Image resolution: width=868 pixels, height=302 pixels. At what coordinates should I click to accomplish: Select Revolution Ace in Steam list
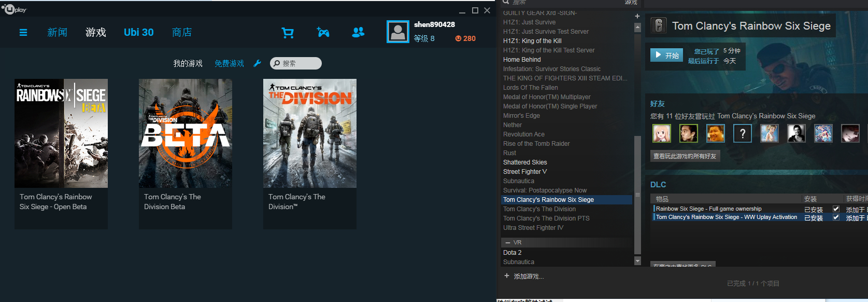pyautogui.click(x=524, y=134)
